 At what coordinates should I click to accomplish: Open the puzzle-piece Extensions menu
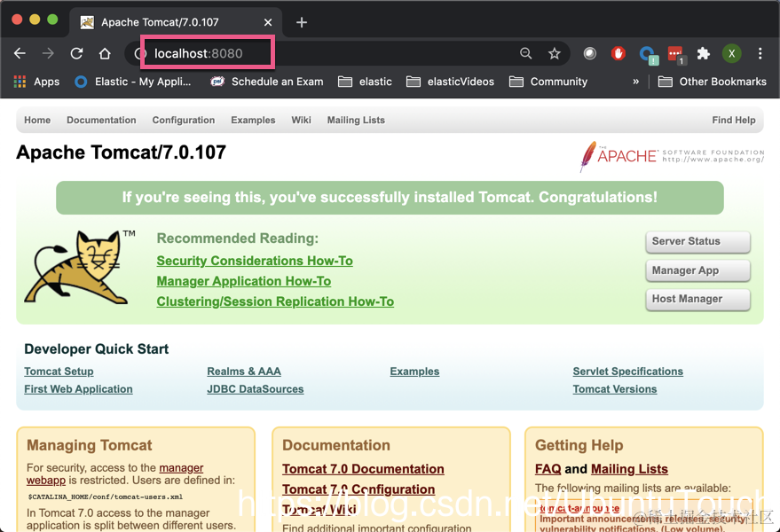(704, 53)
